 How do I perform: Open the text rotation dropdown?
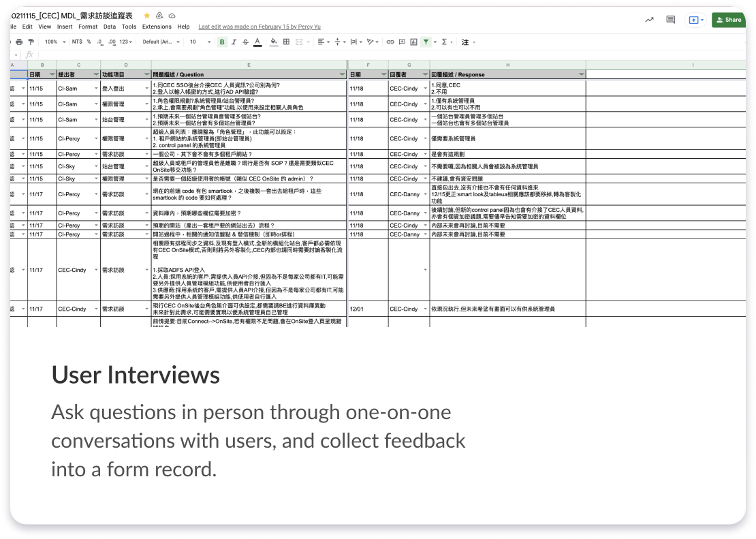373,42
